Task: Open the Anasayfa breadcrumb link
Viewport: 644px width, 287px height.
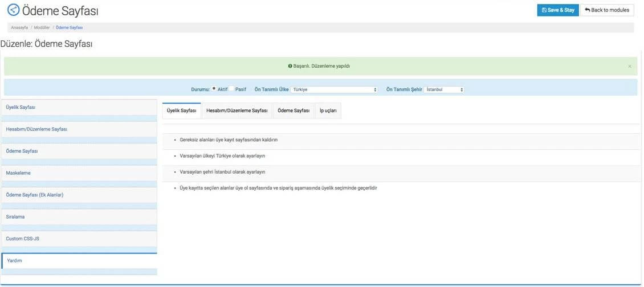Action: (19, 27)
